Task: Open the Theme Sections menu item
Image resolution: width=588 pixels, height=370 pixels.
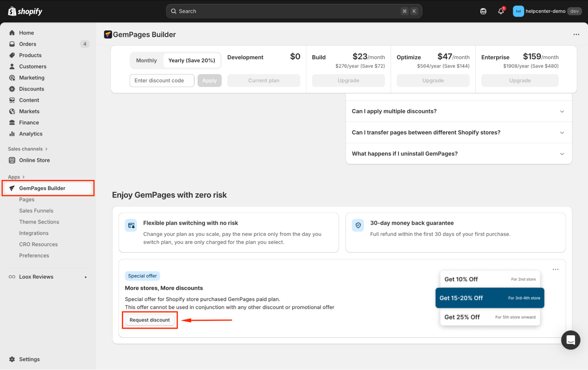Action: 39,222
